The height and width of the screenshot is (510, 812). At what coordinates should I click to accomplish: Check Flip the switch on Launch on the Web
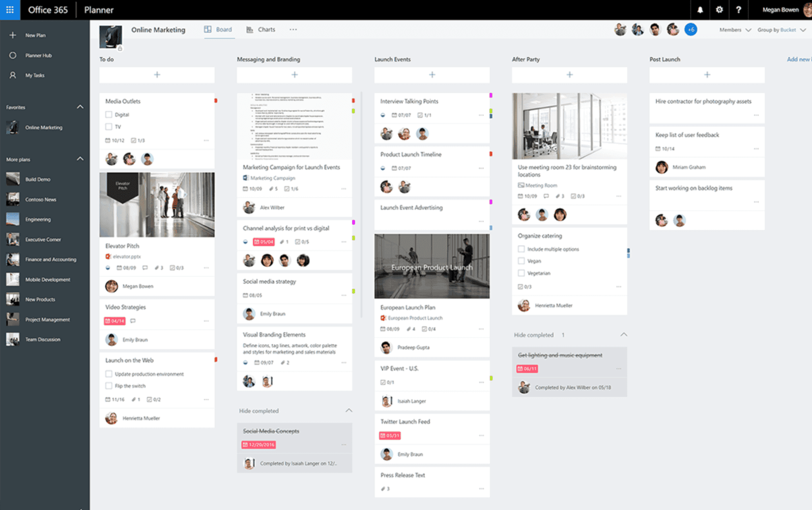point(109,386)
